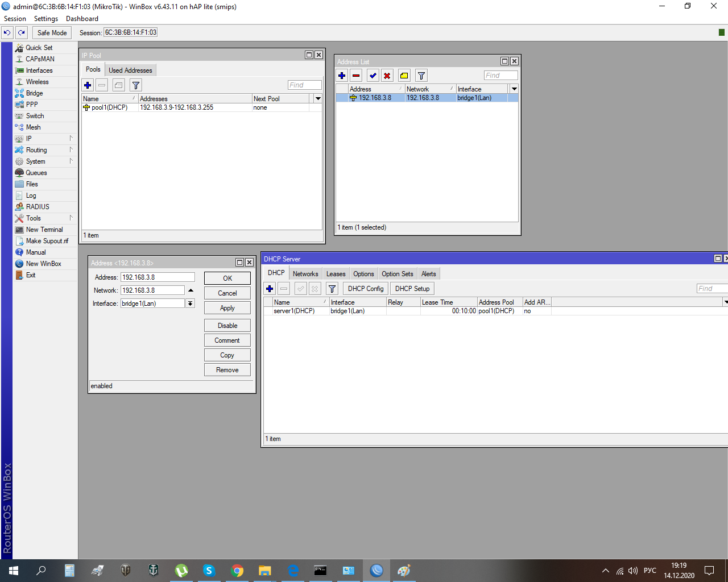Switch to Networks tab in DHCP Server
Image resolution: width=728 pixels, height=582 pixels.
305,274
